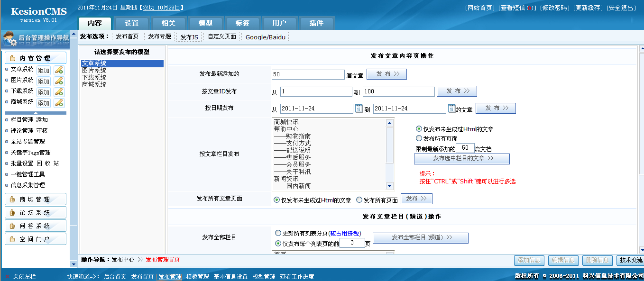644x281 pixels.
Task: Click the edit pencil icon beside 文章系统
Action: 59,69
